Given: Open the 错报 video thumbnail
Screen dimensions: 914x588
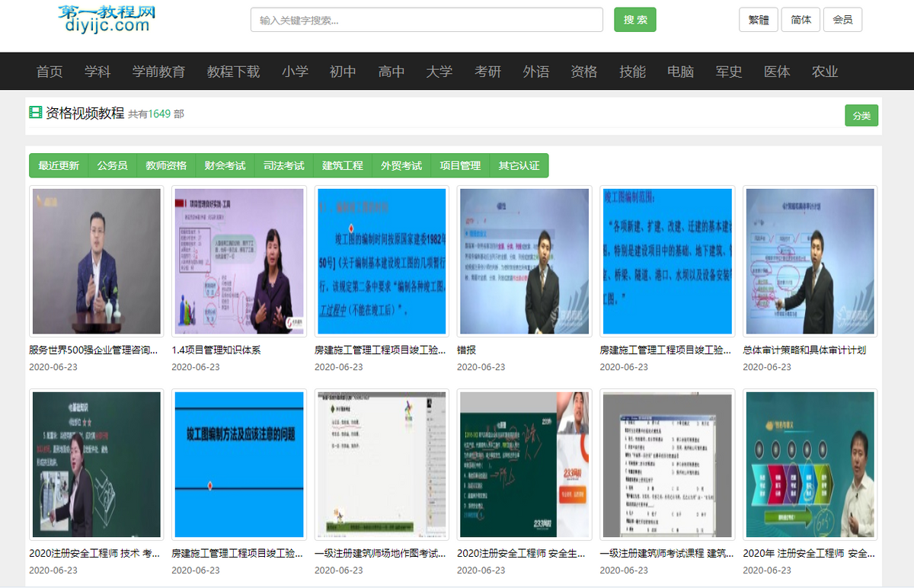Looking at the screenshot, I should (524, 261).
